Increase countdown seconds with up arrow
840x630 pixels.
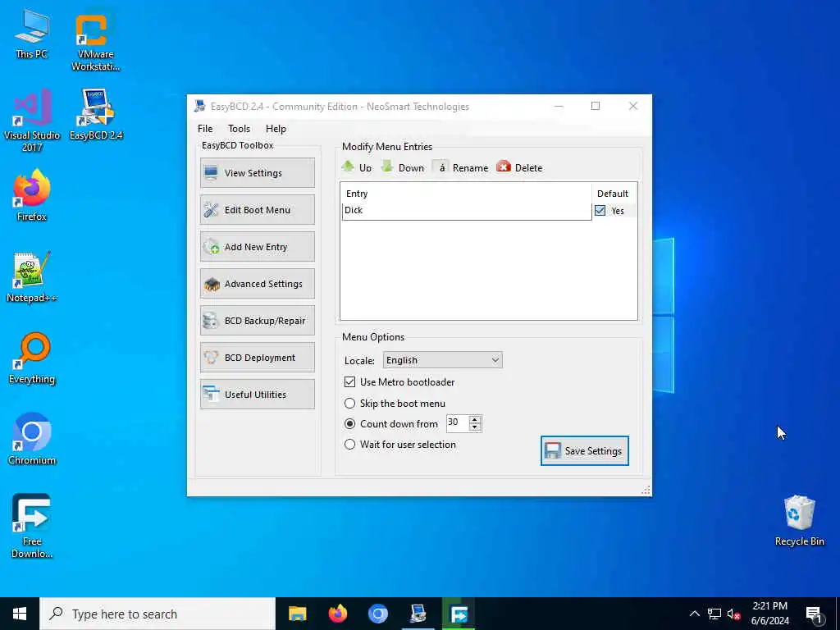point(475,419)
